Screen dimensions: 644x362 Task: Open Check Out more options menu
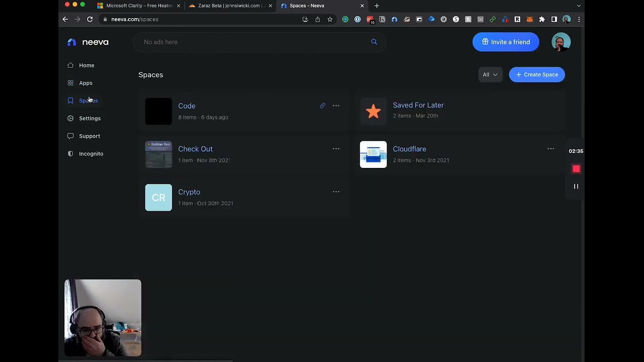(x=336, y=149)
